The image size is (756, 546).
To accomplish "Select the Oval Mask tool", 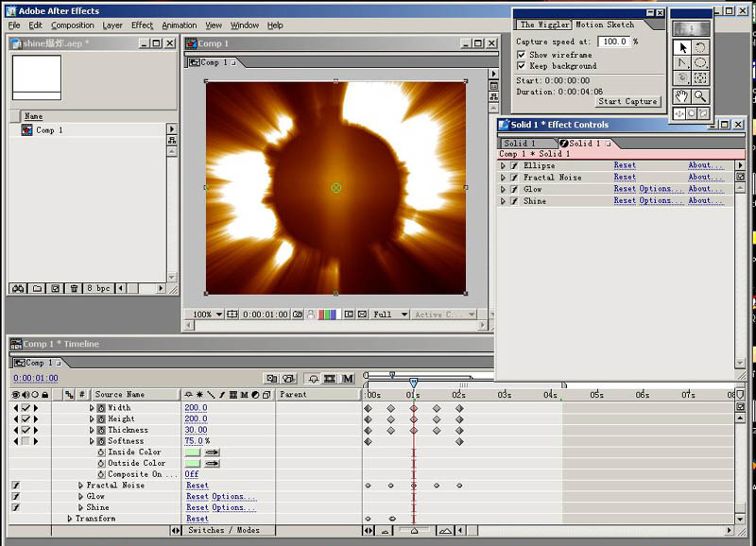I will click(x=700, y=62).
